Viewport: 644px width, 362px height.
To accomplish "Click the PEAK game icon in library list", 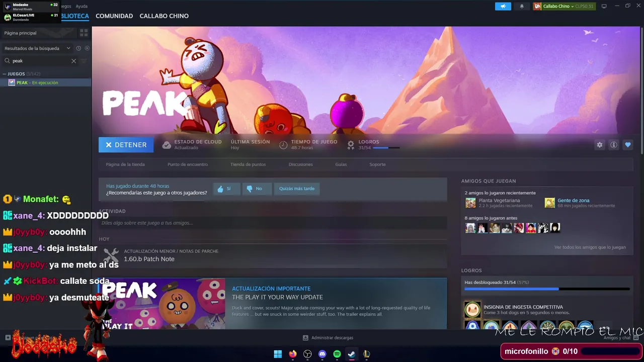I will [12, 82].
